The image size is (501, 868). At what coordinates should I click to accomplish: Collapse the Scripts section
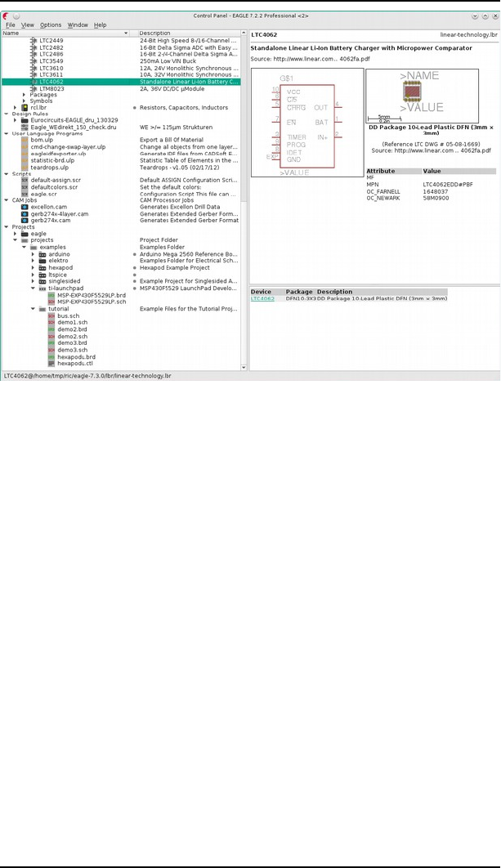(x=6, y=174)
